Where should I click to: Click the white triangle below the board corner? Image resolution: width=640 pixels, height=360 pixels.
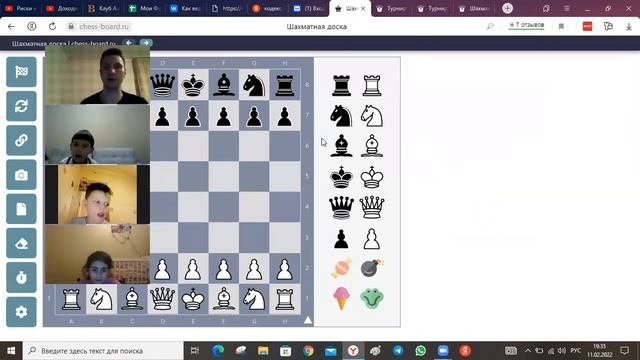click(308, 320)
